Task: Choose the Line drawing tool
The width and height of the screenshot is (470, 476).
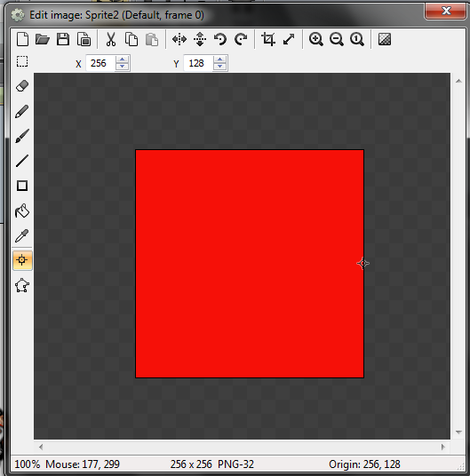Action: [x=22, y=161]
